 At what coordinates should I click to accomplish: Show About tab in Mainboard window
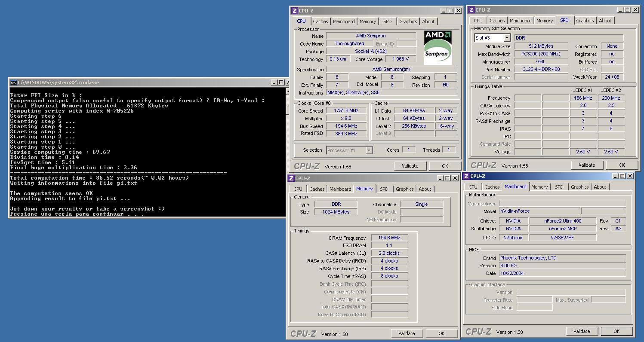(600, 187)
